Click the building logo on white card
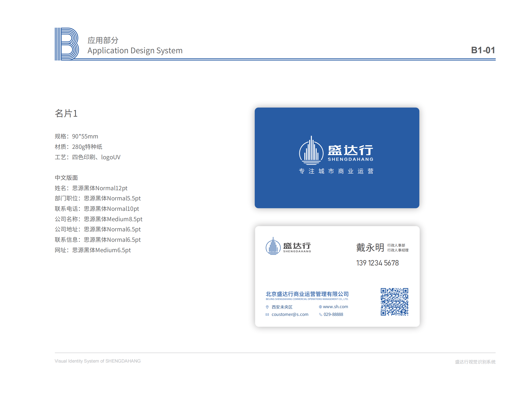Viewport: 532px width, 395px height. pyautogui.click(x=273, y=246)
